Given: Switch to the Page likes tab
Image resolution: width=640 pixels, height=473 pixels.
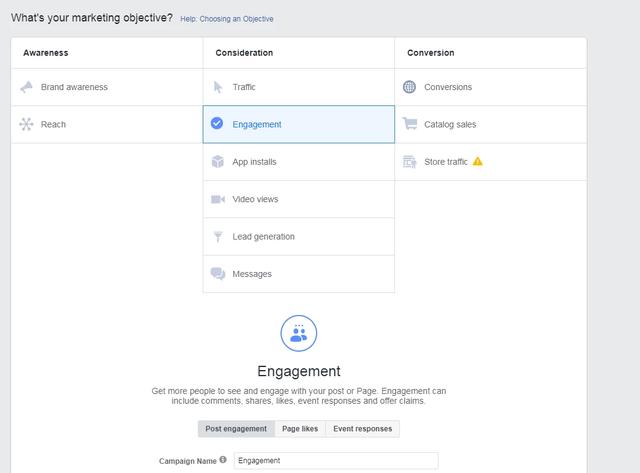Looking at the screenshot, I should pyautogui.click(x=300, y=429).
